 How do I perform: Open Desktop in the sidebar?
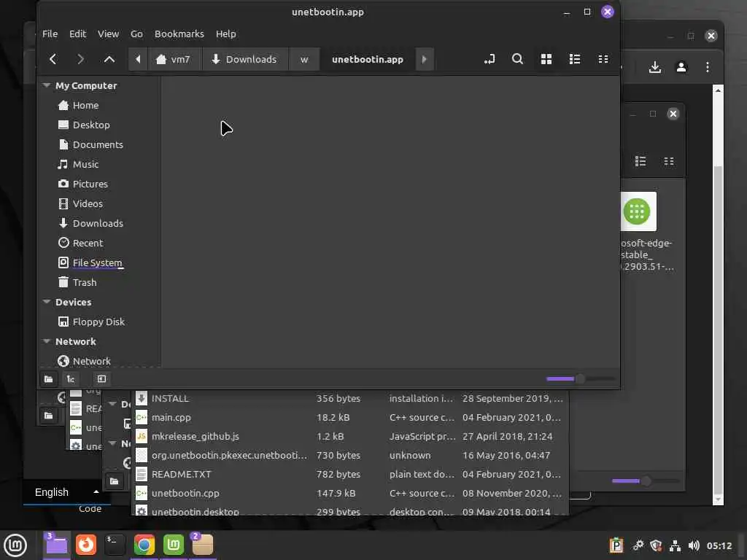pos(91,125)
